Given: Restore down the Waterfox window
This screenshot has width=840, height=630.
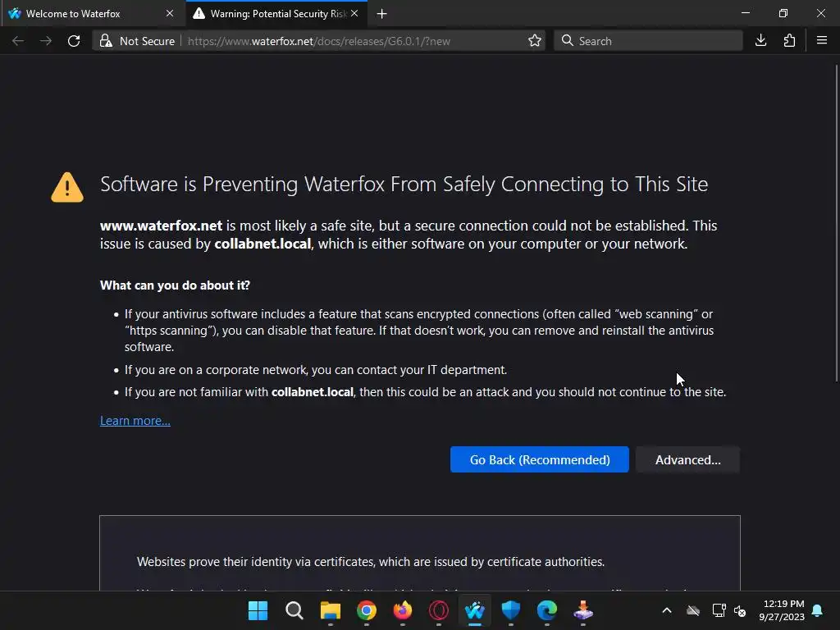Looking at the screenshot, I should pos(783,13).
